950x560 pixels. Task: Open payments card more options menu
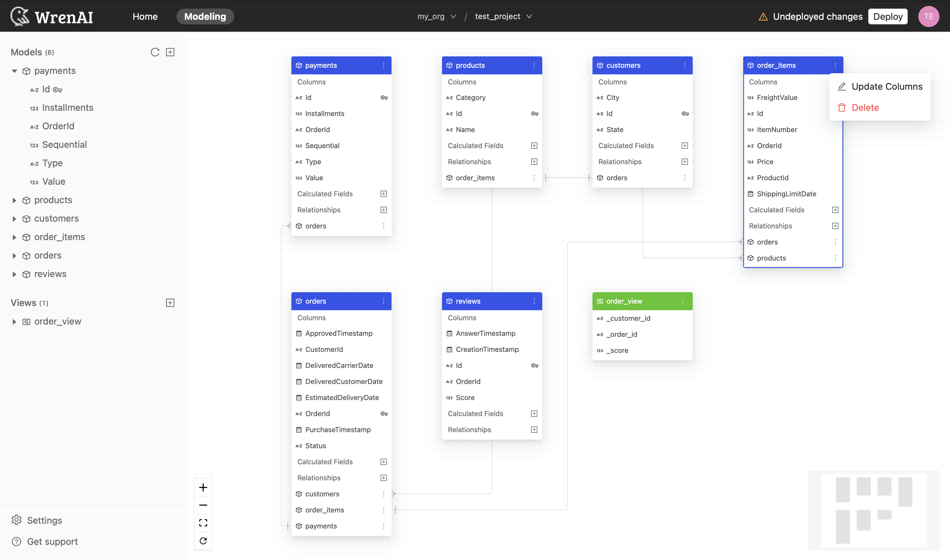click(384, 65)
